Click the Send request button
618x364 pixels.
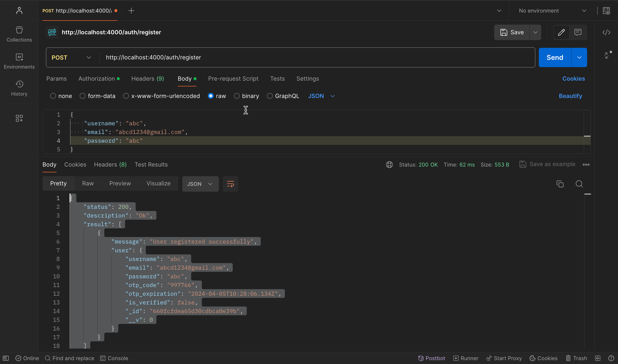point(555,57)
